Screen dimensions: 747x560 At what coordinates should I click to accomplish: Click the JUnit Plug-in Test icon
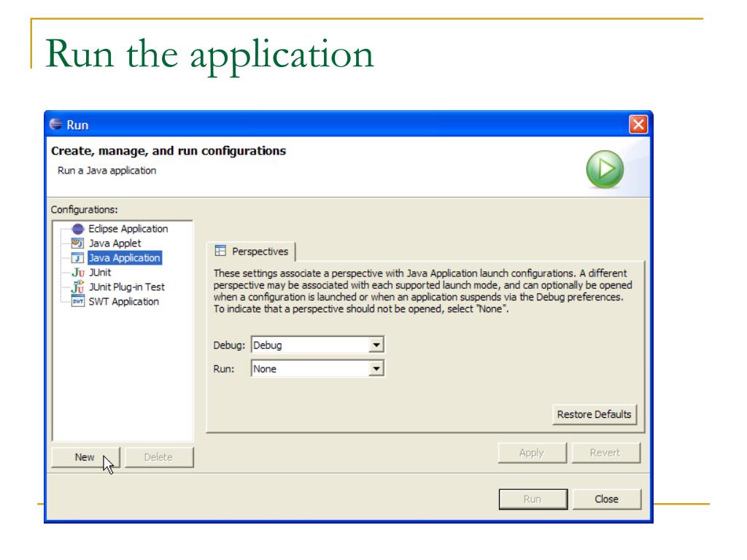(77, 287)
